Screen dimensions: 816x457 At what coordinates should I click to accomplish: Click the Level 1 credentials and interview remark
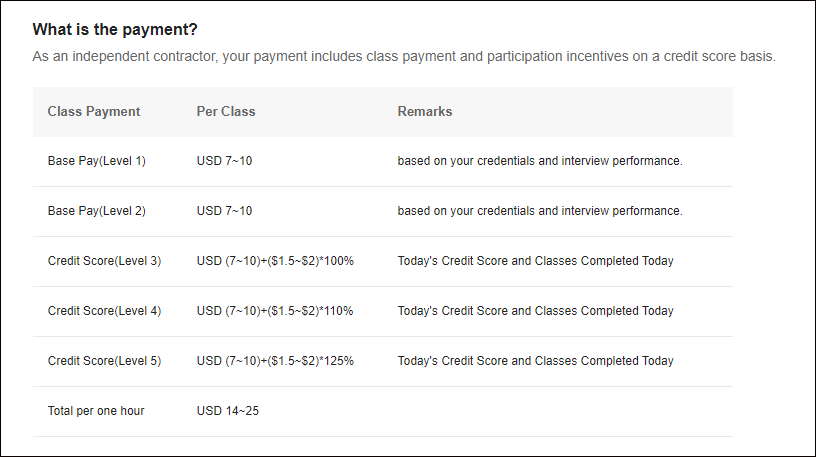click(x=540, y=161)
